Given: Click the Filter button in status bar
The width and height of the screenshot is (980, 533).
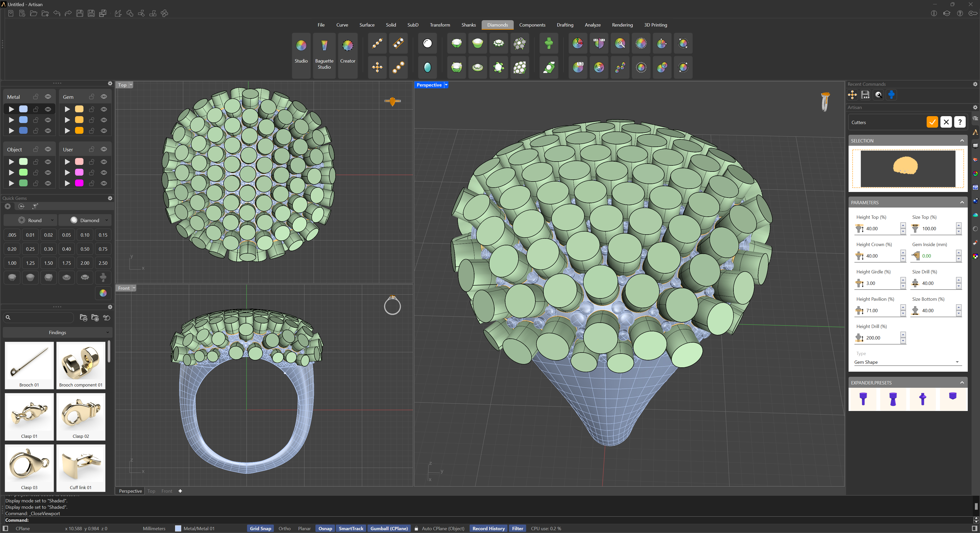Looking at the screenshot, I should [x=517, y=528].
